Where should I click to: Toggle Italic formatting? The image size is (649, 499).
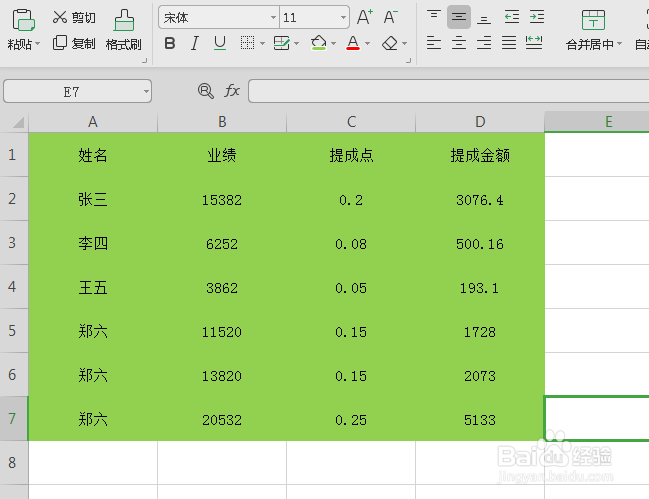click(x=195, y=43)
